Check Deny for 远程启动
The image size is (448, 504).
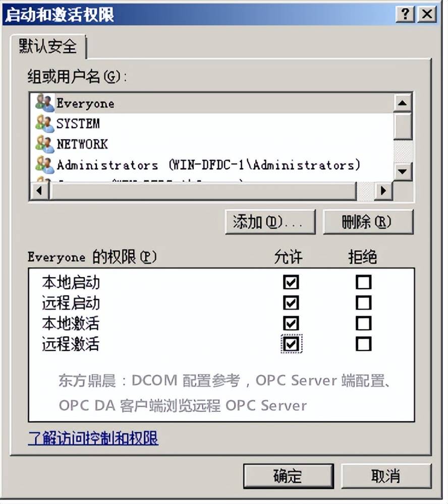(364, 303)
